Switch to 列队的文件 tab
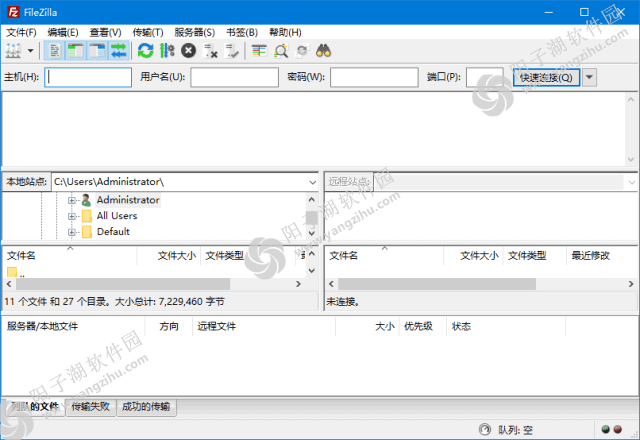The image size is (640, 440). point(34,407)
